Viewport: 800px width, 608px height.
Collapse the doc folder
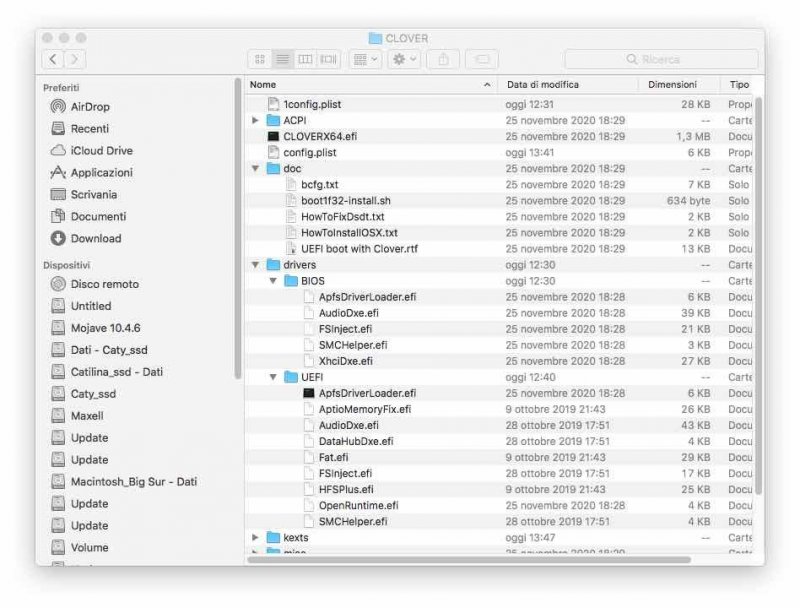pyautogui.click(x=255, y=168)
